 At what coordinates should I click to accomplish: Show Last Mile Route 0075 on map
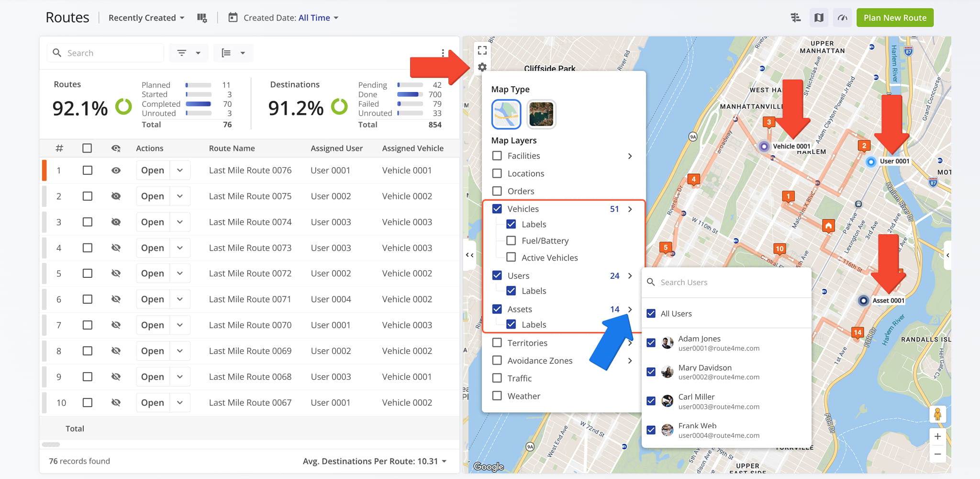pyautogui.click(x=116, y=196)
